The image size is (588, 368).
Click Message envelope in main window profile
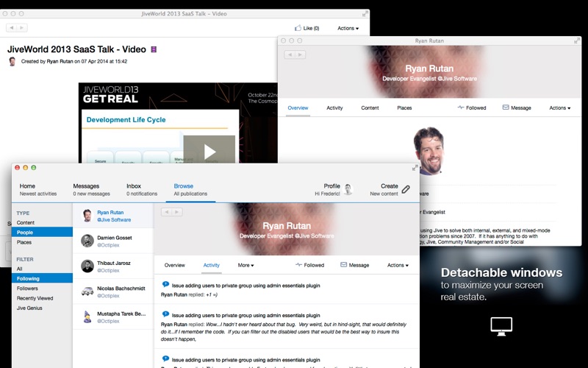click(343, 265)
